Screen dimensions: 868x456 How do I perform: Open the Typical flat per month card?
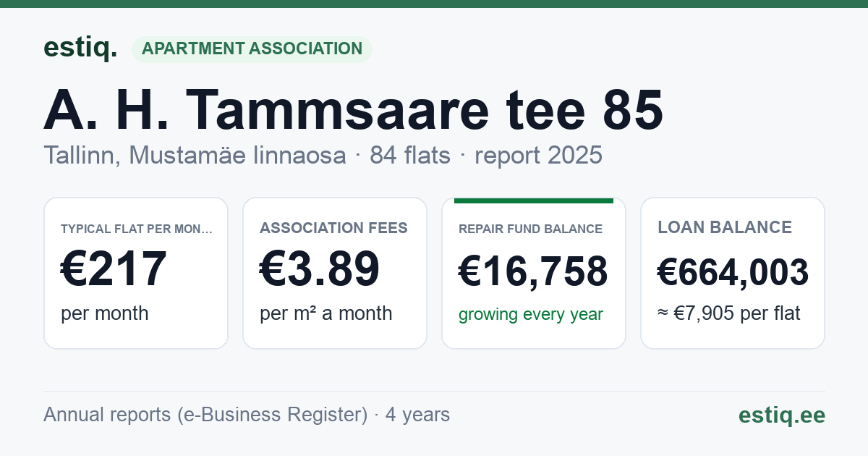[136, 273]
